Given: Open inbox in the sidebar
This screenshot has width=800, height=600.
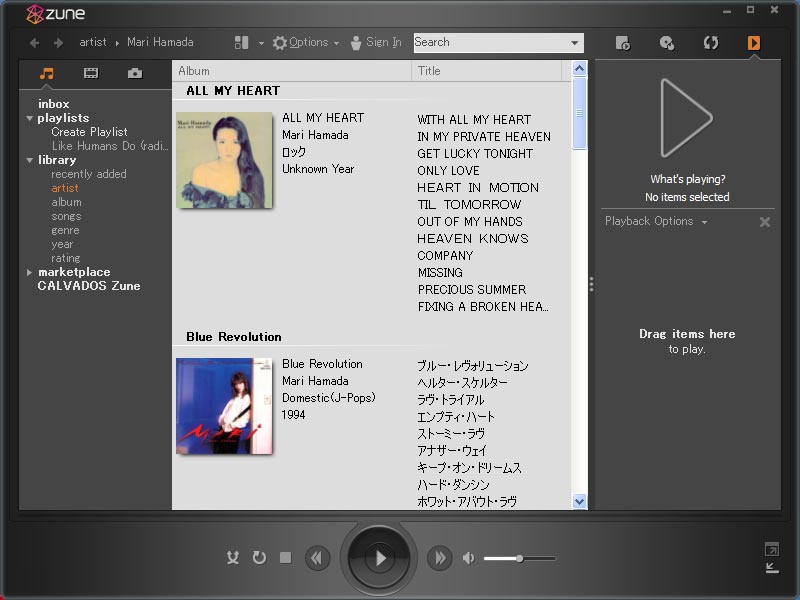Looking at the screenshot, I should point(54,104).
